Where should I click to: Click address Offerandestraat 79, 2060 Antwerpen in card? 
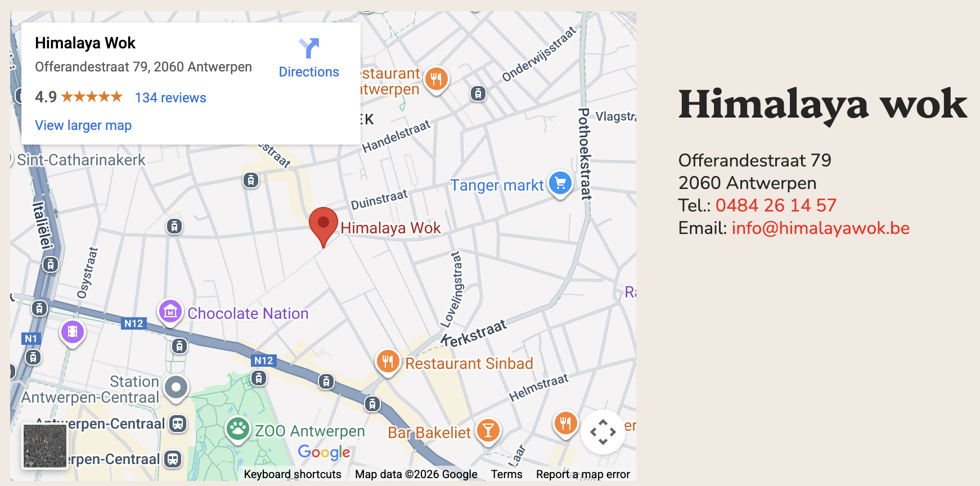point(143,67)
